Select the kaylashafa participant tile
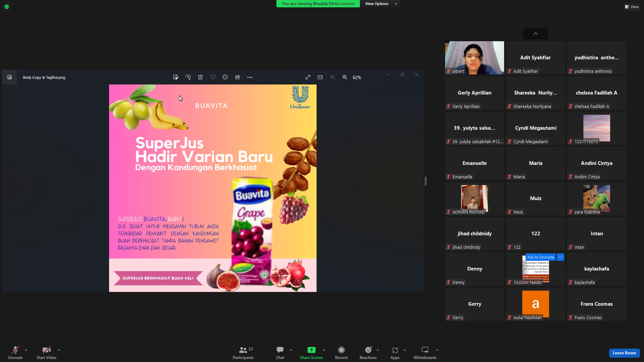This screenshot has height=362, width=644. pos(597,269)
